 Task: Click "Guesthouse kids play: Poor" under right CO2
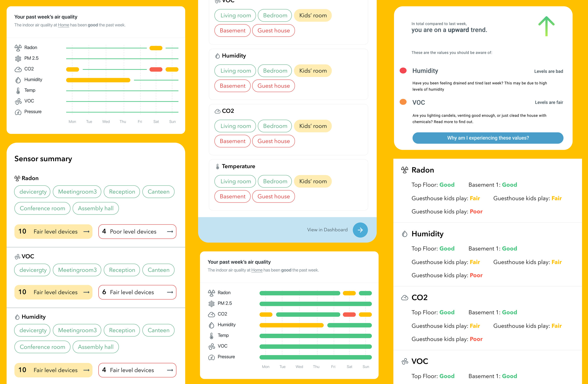[447, 339]
